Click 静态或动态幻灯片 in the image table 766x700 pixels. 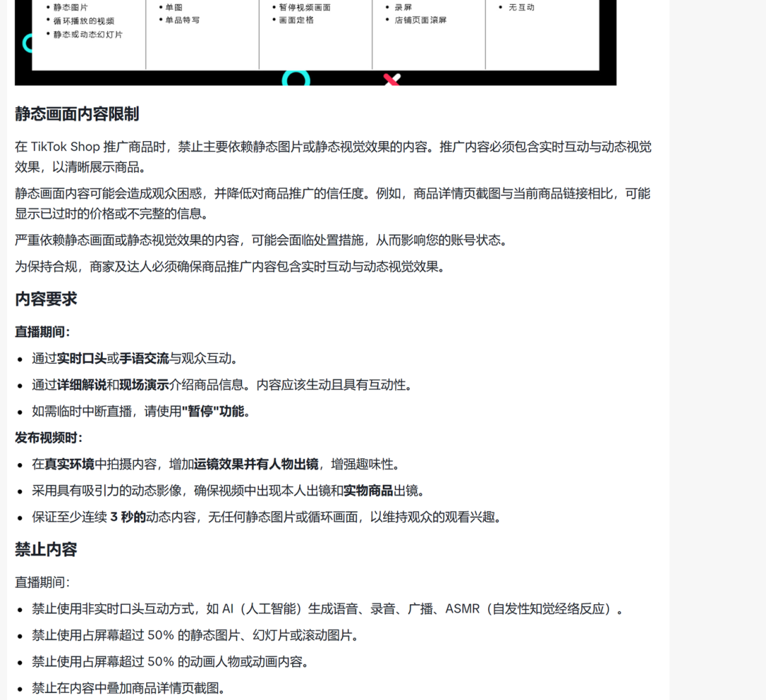point(88,35)
